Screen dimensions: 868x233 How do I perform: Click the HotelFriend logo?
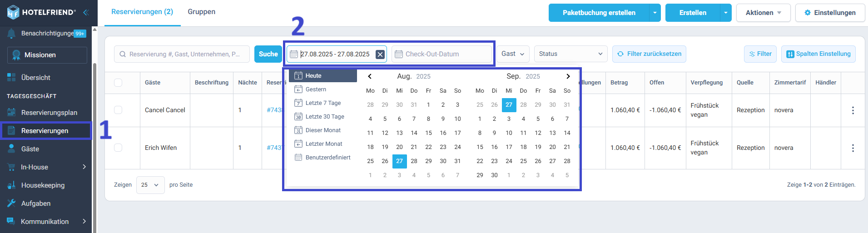click(x=41, y=12)
